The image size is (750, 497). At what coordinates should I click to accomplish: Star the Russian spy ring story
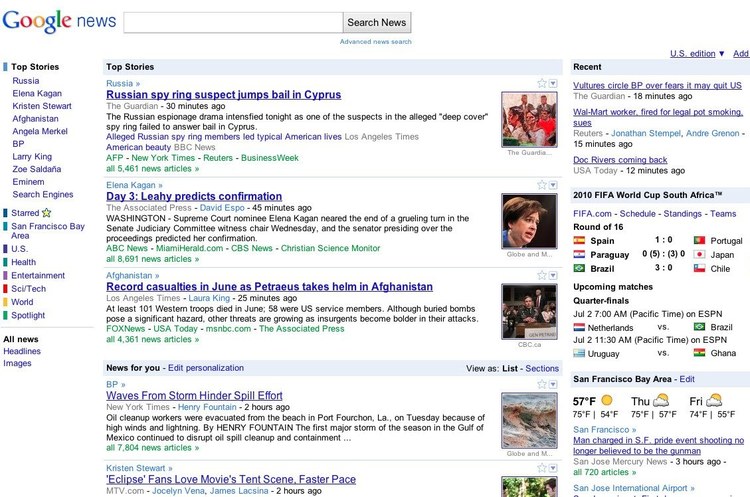[541, 83]
